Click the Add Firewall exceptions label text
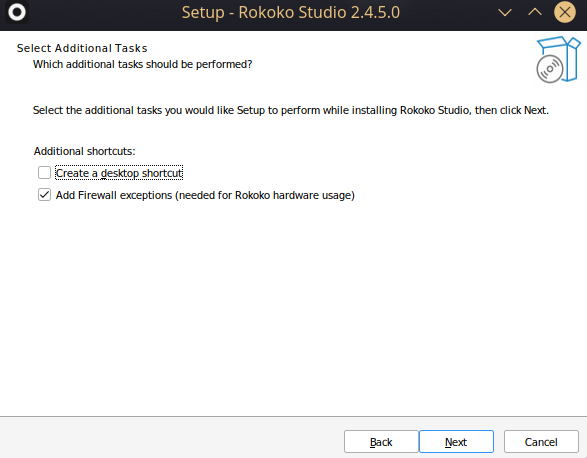The height and width of the screenshot is (458, 587). 205,195
